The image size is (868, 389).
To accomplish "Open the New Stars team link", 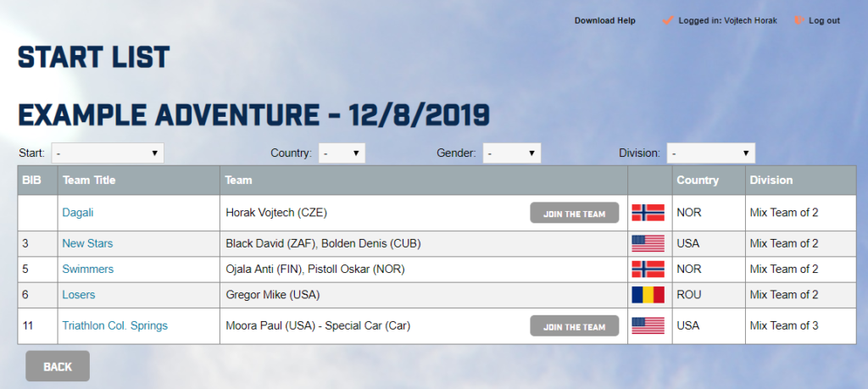I will [87, 243].
